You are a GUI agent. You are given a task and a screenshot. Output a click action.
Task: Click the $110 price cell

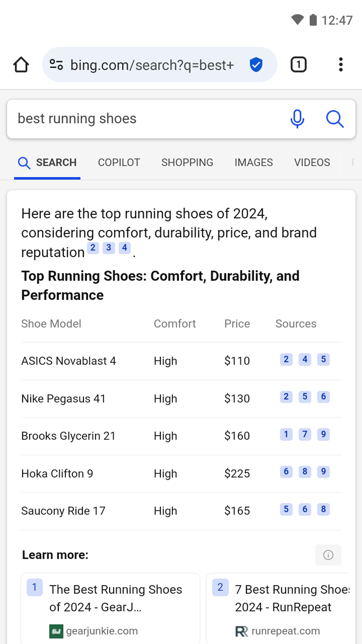click(x=237, y=361)
